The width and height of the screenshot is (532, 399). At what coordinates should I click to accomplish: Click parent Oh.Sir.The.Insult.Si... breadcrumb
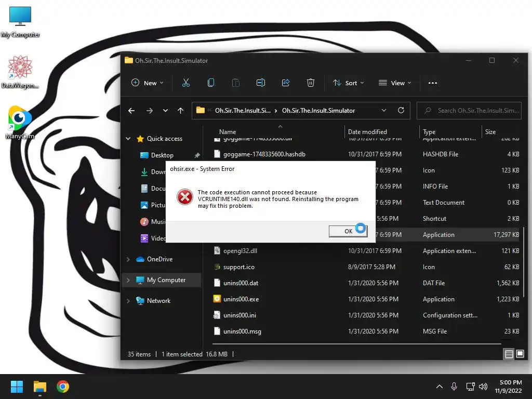243,111
